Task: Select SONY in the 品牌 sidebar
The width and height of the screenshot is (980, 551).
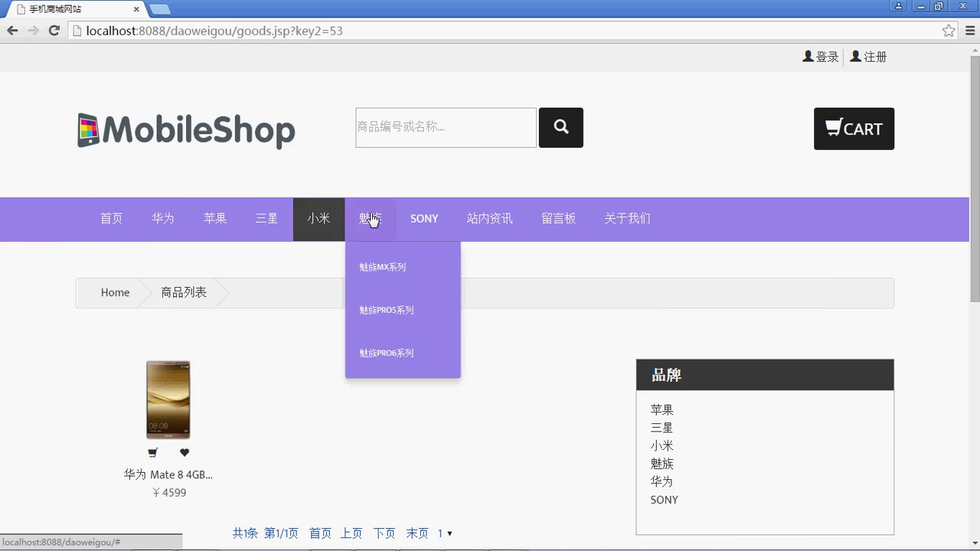Action: coord(665,500)
